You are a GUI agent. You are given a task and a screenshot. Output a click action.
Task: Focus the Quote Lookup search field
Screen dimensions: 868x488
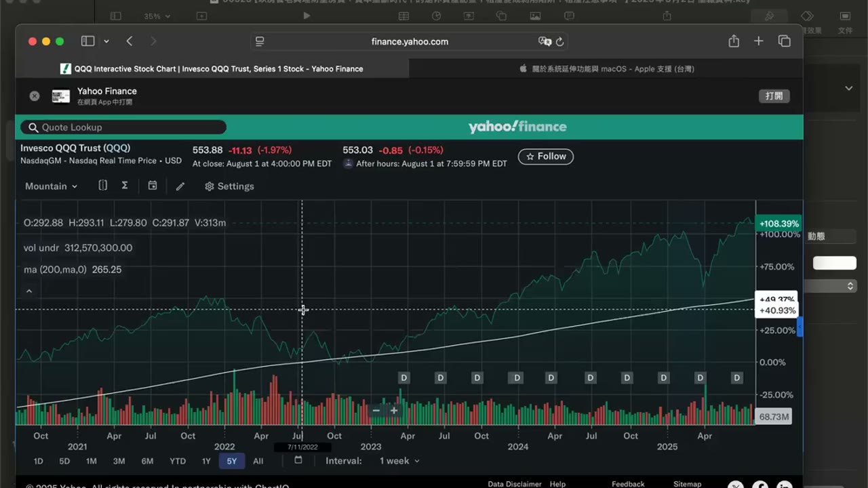(x=123, y=127)
